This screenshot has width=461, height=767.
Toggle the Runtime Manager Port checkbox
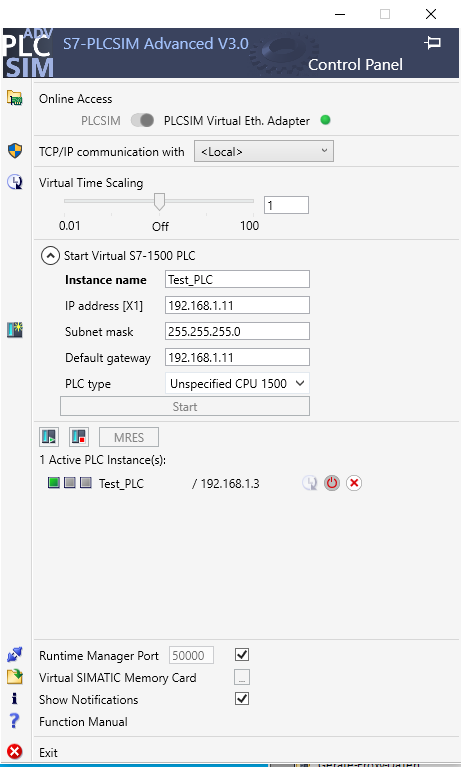click(x=242, y=654)
